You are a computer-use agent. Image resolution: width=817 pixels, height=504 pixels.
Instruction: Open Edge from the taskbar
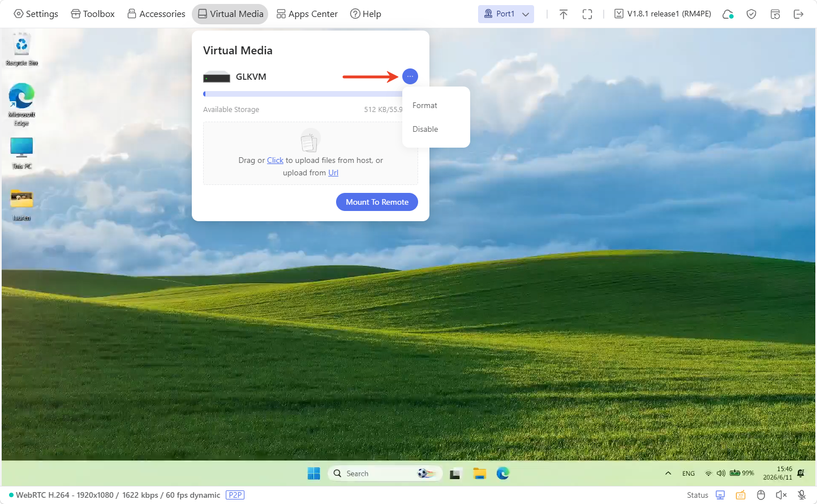pos(503,473)
